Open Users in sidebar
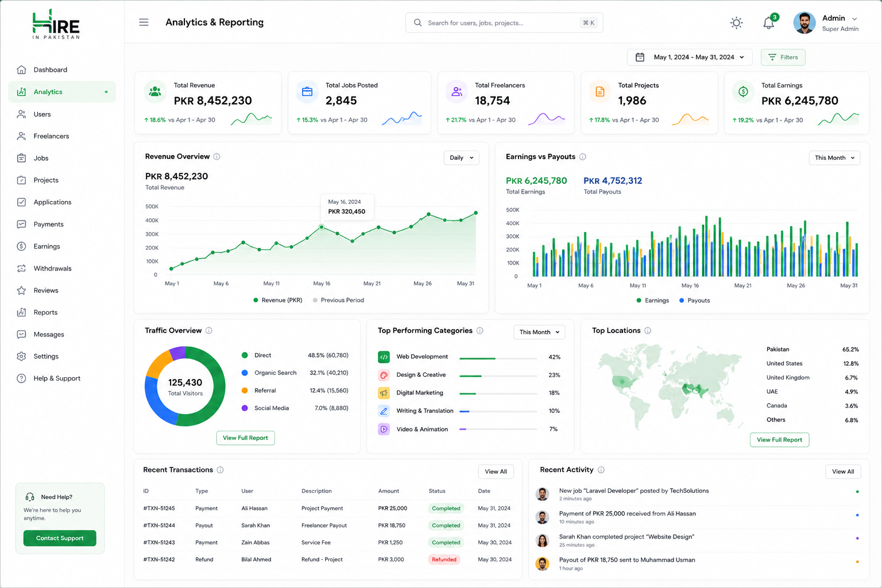Viewport: 882px width, 588px height. 62,114
